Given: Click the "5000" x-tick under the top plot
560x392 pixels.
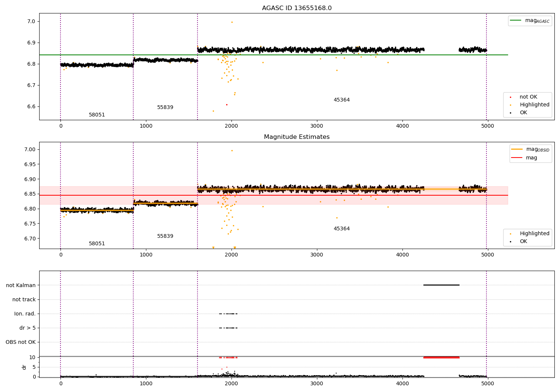Looking at the screenshot, I should point(488,126).
